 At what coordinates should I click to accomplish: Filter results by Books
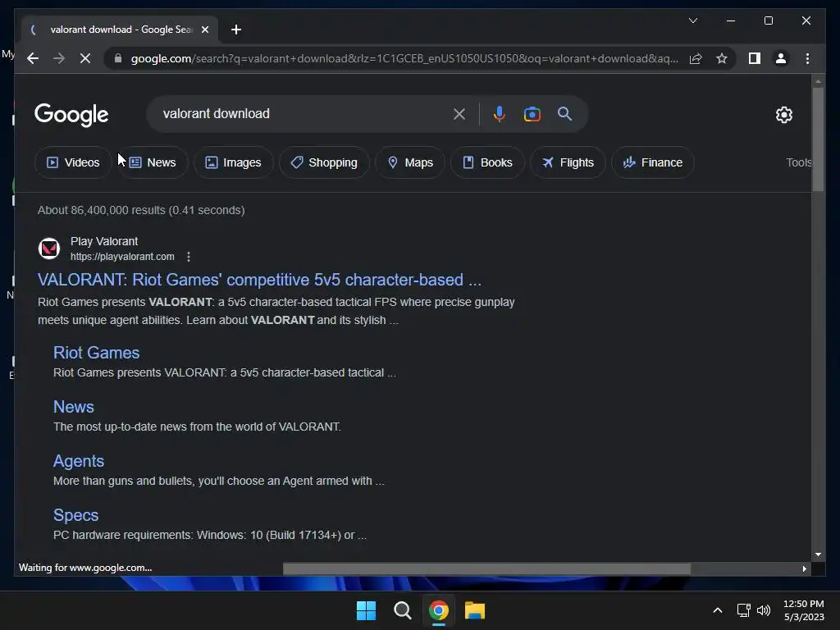(487, 162)
